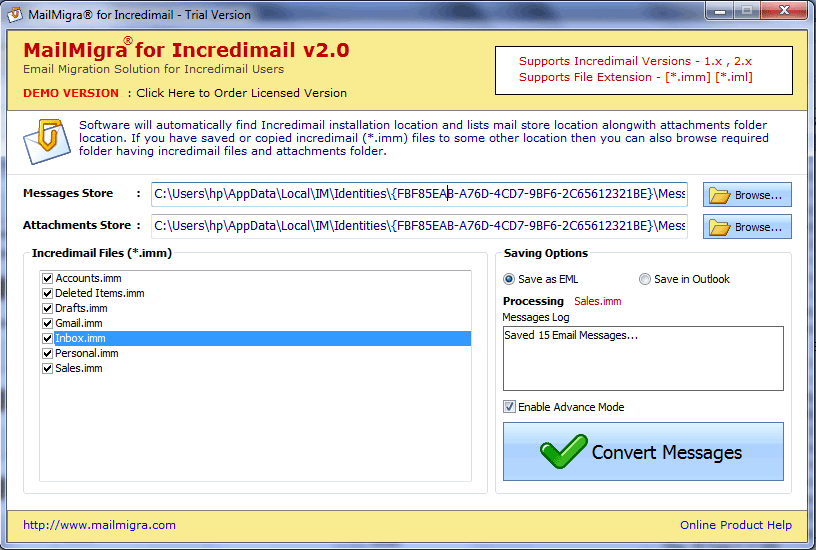Viewport: 816px width, 550px height.
Task: Open Online Product Help link
Action: (735, 525)
